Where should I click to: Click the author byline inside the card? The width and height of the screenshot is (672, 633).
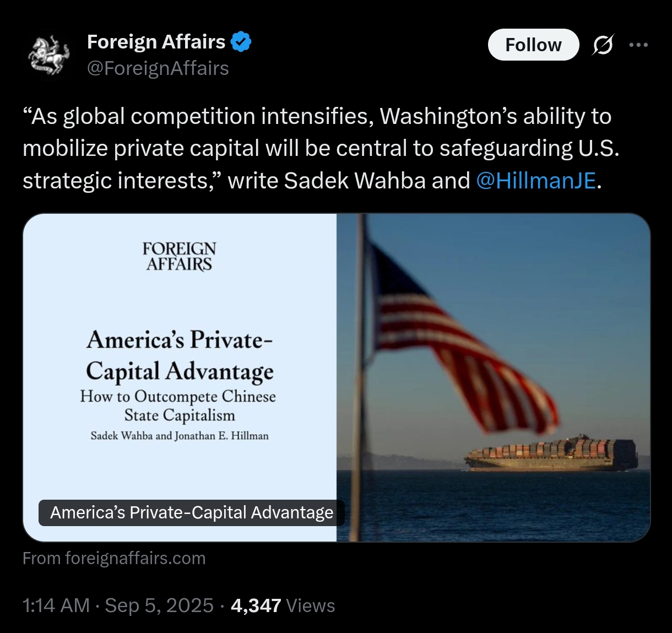[180, 436]
